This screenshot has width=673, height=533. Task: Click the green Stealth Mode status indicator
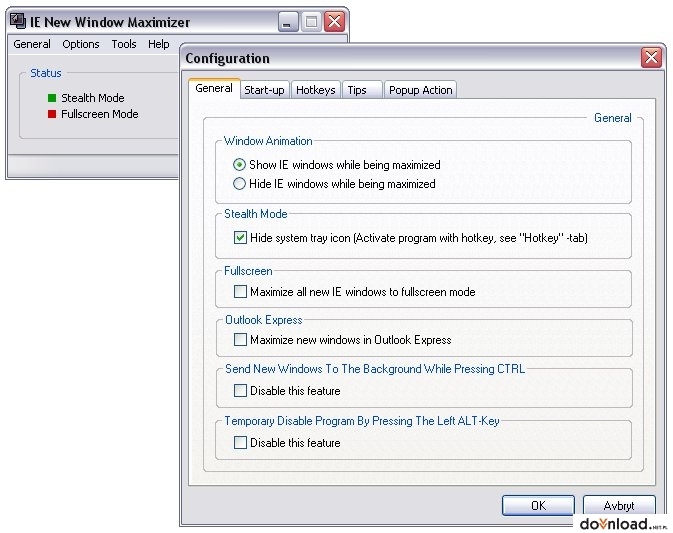point(52,98)
